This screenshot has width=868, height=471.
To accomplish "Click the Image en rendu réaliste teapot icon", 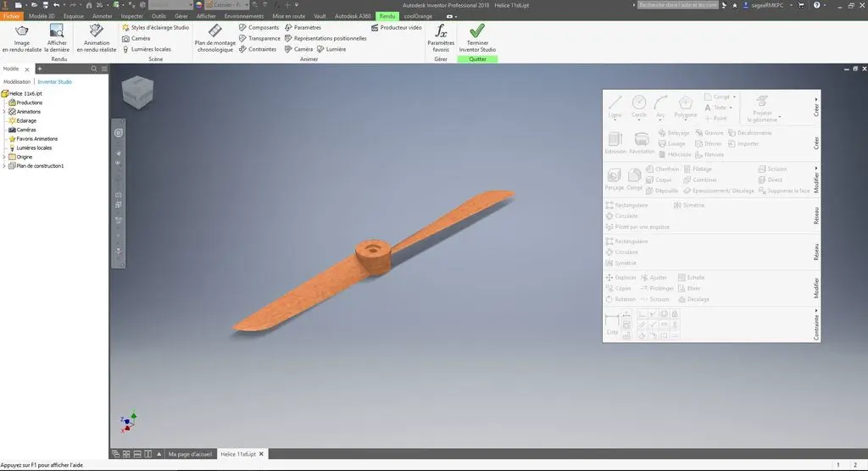I will [x=21, y=31].
